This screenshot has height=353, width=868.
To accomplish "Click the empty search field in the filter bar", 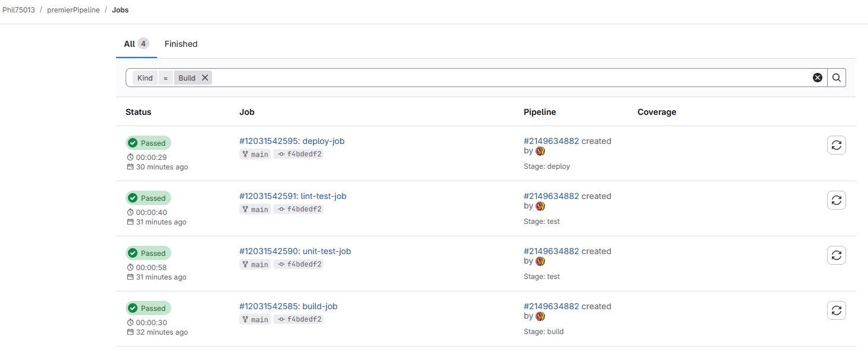I will tap(510, 78).
